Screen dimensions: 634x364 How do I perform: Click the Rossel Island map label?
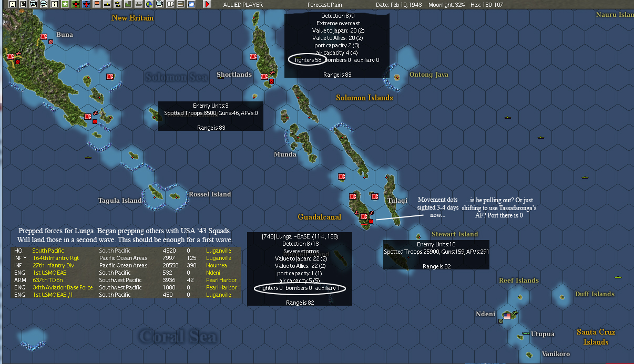pyautogui.click(x=210, y=194)
